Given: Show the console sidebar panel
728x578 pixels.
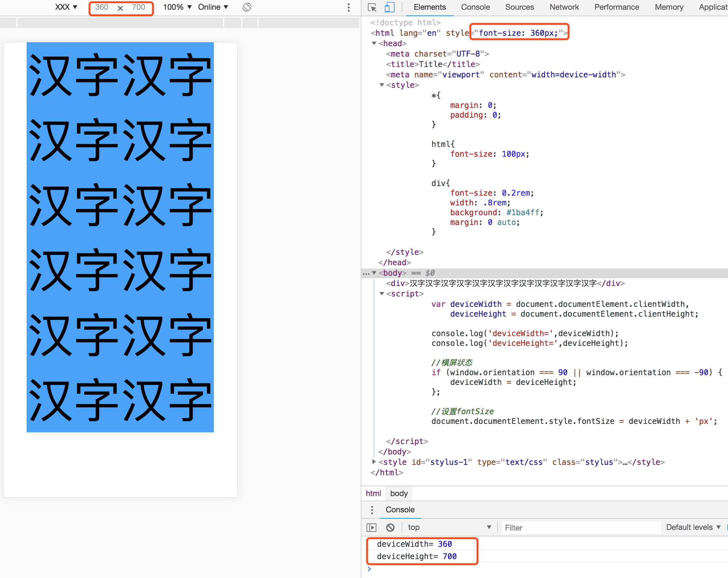Looking at the screenshot, I should click(371, 527).
